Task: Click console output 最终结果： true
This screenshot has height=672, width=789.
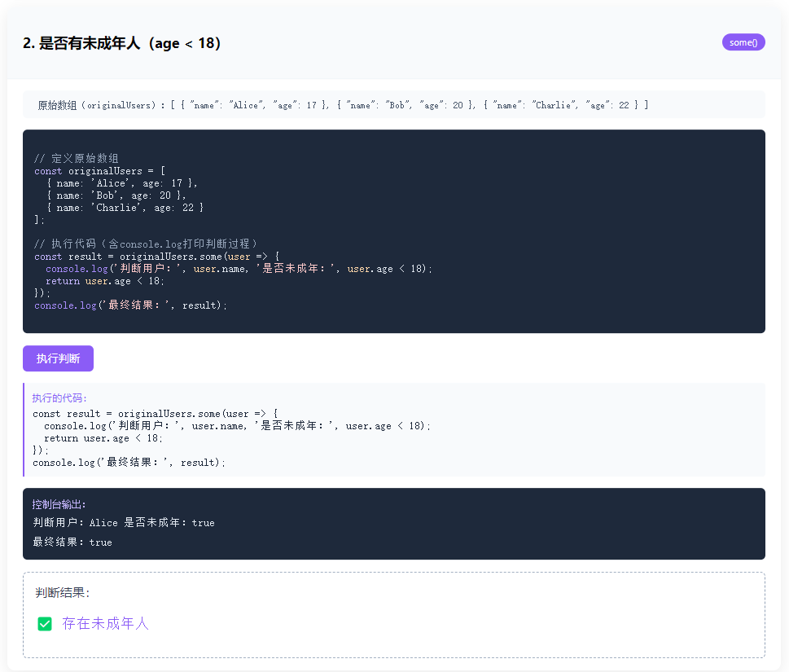Action: pyautogui.click(x=72, y=542)
